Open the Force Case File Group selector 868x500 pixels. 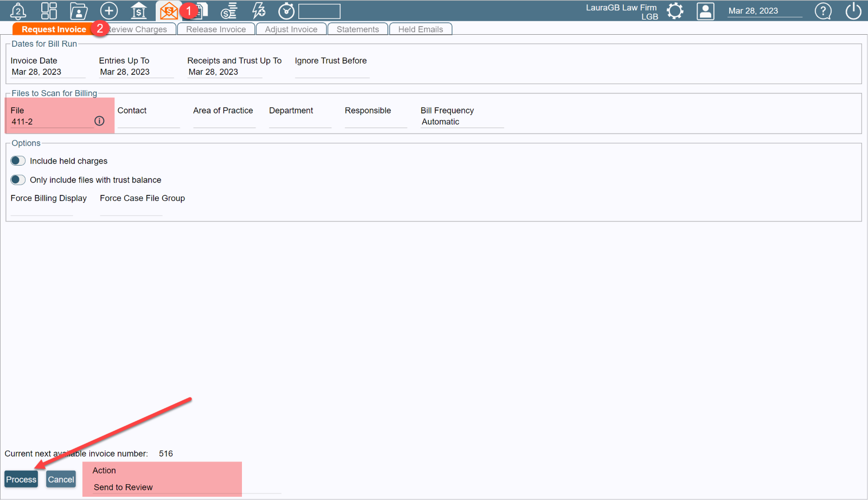pos(131,214)
